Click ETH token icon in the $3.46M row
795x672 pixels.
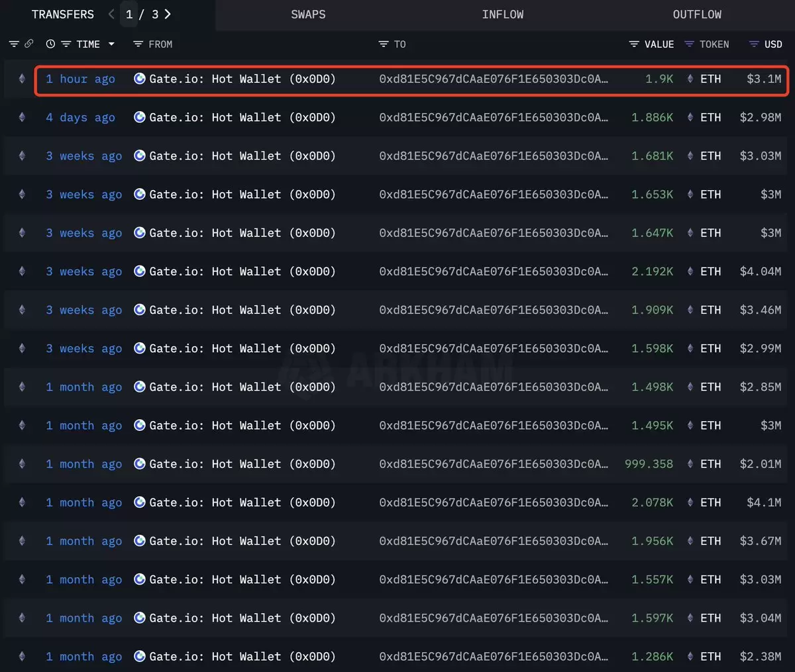(690, 310)
